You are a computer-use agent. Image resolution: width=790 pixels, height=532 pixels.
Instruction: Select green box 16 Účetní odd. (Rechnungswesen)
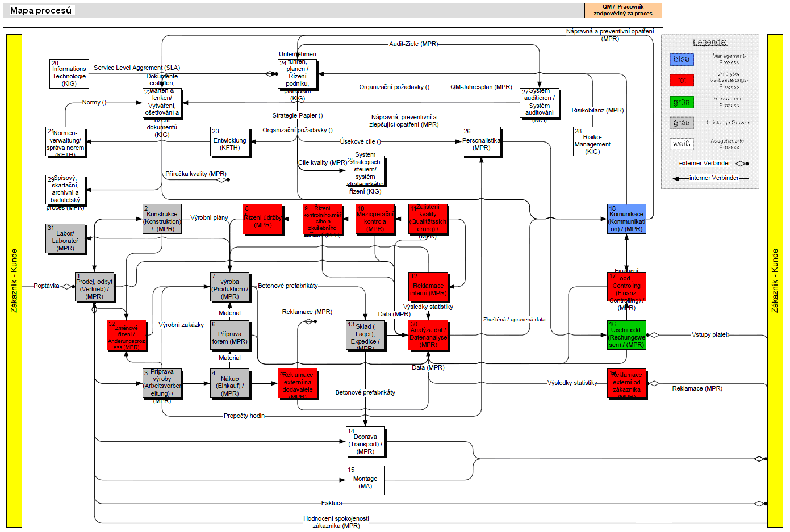[x=626, y=334]
